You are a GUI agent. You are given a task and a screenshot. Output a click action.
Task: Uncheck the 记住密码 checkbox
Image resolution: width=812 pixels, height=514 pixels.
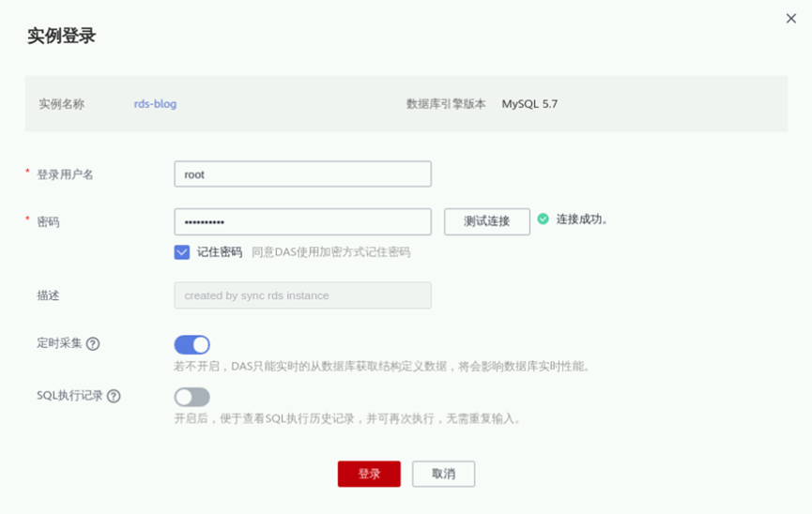point(182,252)
